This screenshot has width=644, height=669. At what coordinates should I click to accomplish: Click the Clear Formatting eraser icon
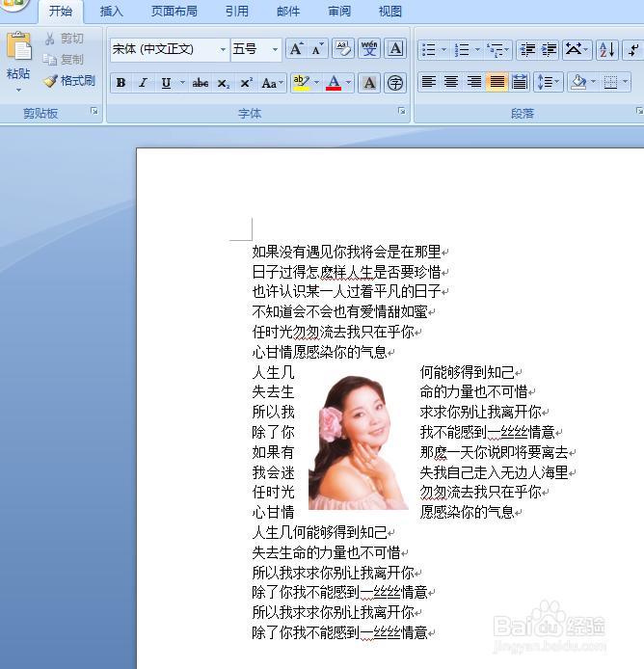pyautogui.click(x=343, y=49)
